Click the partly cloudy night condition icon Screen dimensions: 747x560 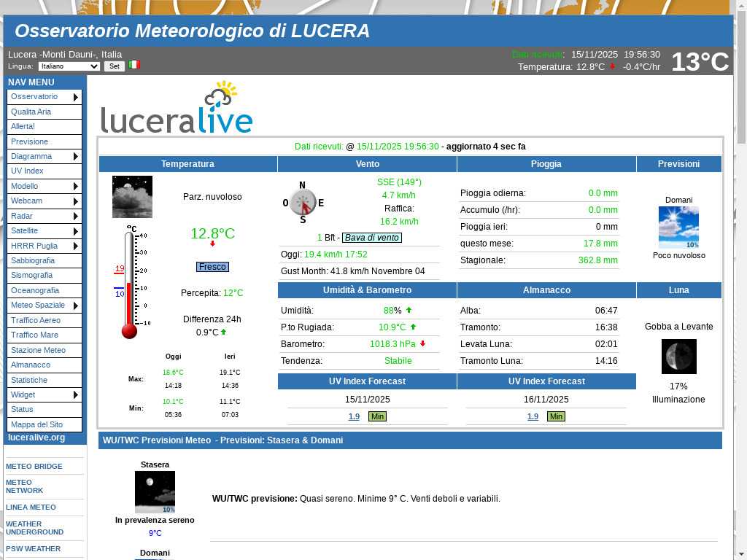coord(132,197)
